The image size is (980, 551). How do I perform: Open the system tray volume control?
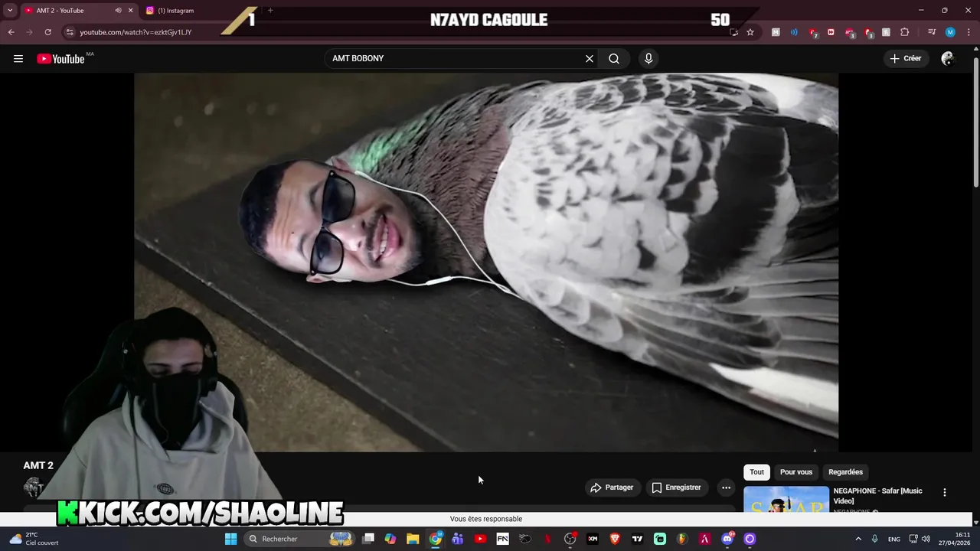926,539
